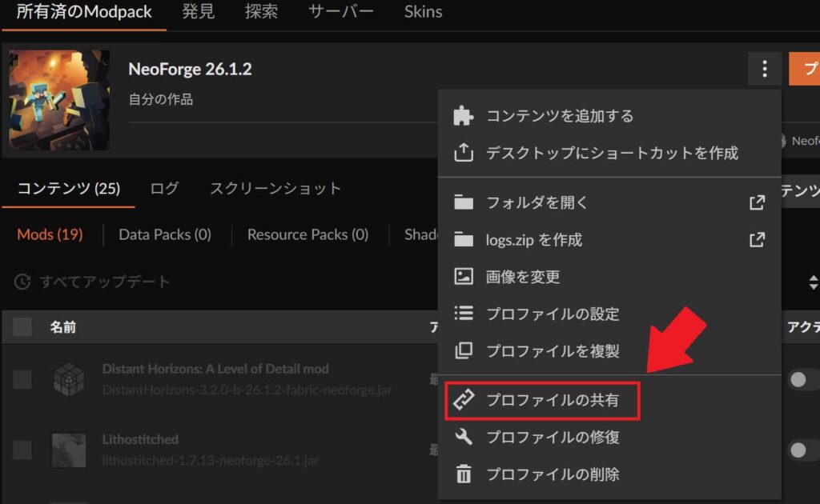The image size is (820, 504).
Task: Click Distant Horizons: A Level of Detail mod name
Action: coord(215,369)
